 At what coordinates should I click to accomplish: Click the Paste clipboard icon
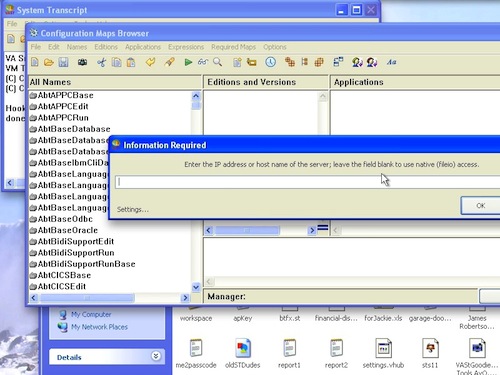[131, 62]
